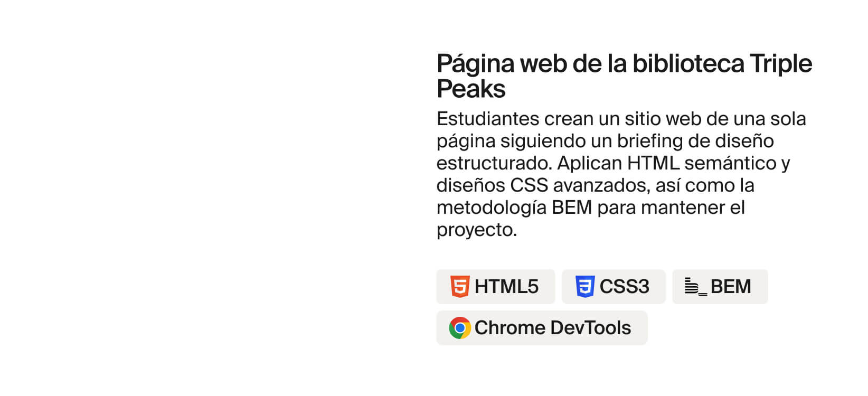868x396 pixels.
Task: Click the black BEM logo icon
Action: pyautogui.click(x=695, y=287)
